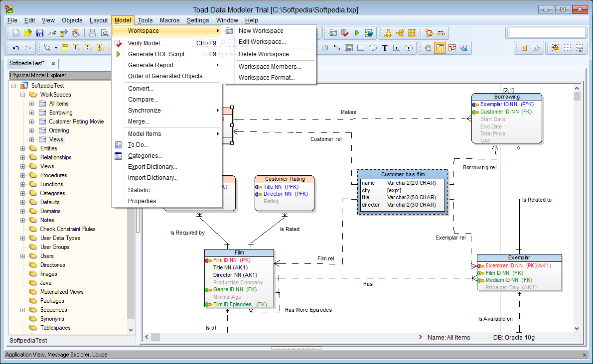Select the Views workspace tree item
This screenshot has height=364, width=593.
point(56,139)
